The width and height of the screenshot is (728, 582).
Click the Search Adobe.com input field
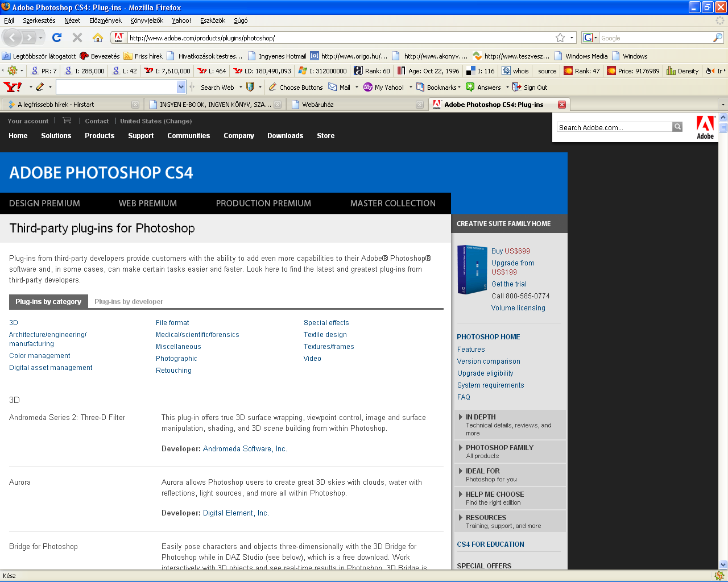point(614,127)
